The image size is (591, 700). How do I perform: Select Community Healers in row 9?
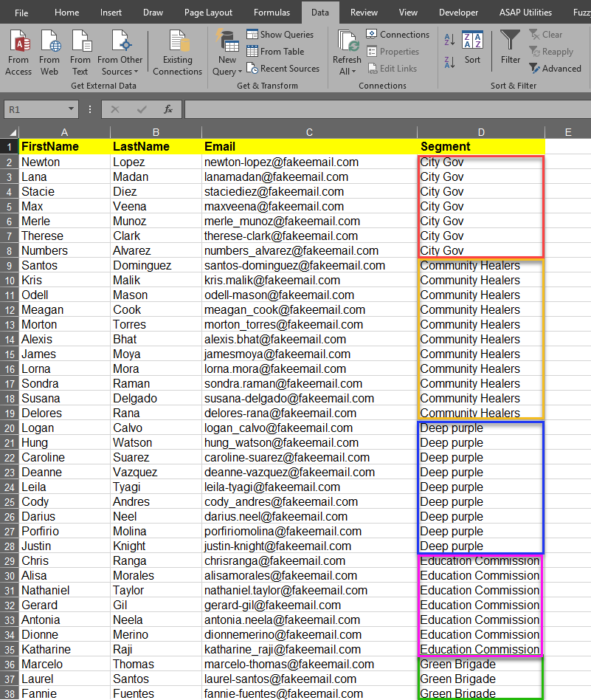481,265
